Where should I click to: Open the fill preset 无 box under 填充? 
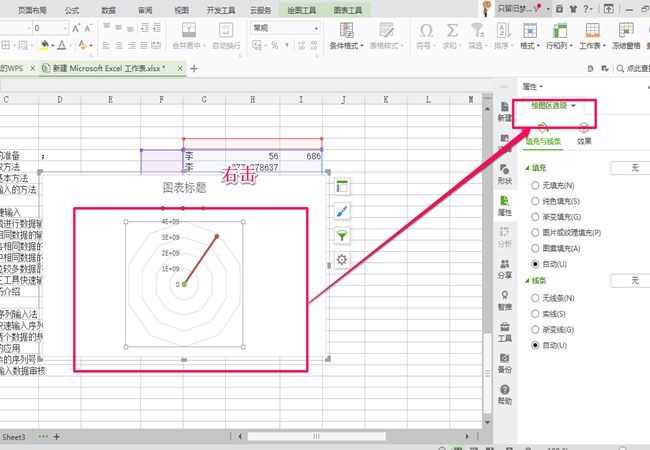[630, 168]
